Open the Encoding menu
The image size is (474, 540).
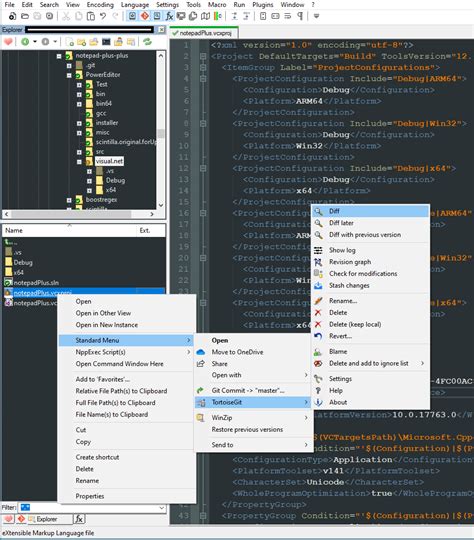tap(100, 5)
